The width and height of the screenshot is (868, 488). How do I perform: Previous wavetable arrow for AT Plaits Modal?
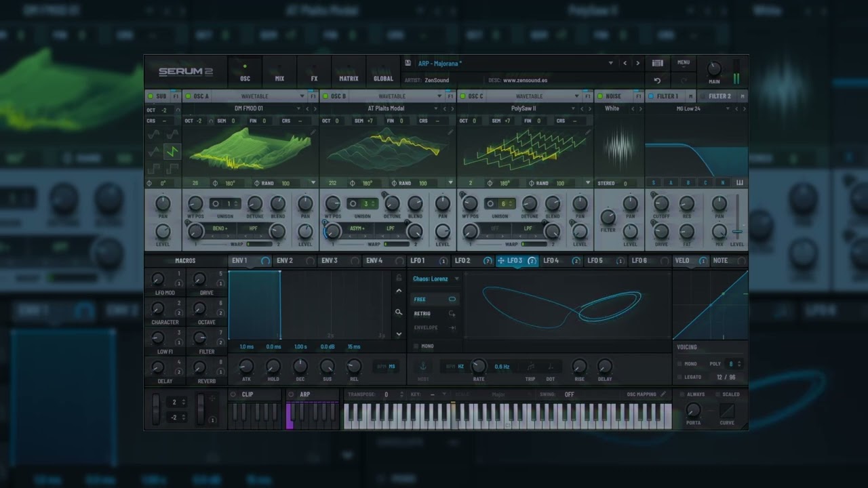point(445,108)
